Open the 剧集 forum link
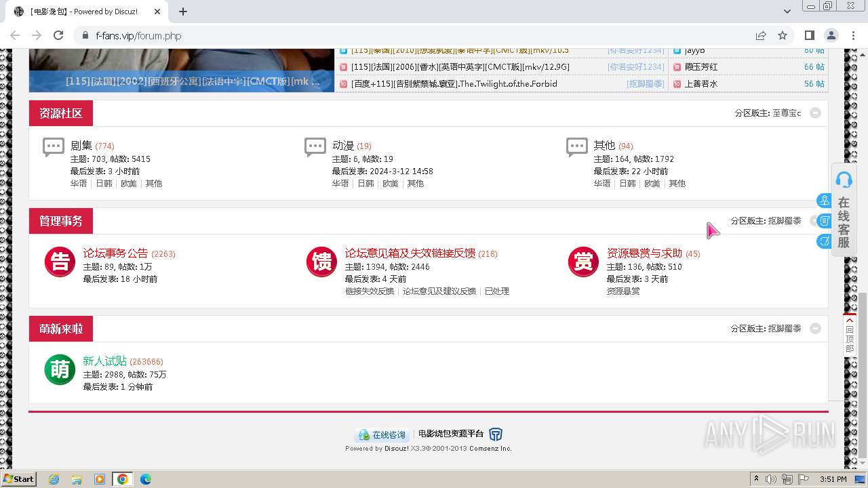The height and width of the screenshot is (488, 868). [81, 146]
